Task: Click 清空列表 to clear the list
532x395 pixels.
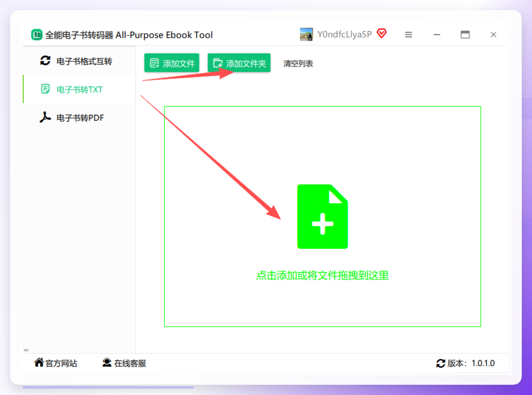Action: (x=298, y=63)
